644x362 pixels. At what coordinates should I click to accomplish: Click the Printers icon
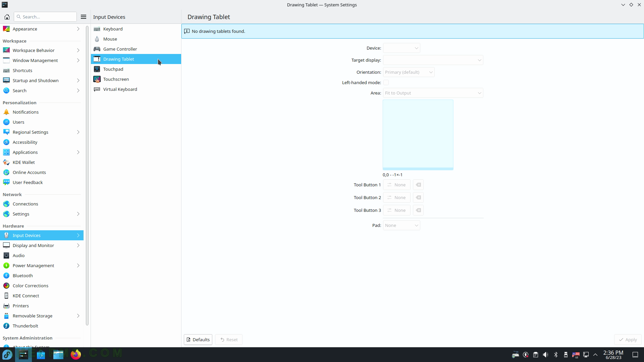pos(6,306)
